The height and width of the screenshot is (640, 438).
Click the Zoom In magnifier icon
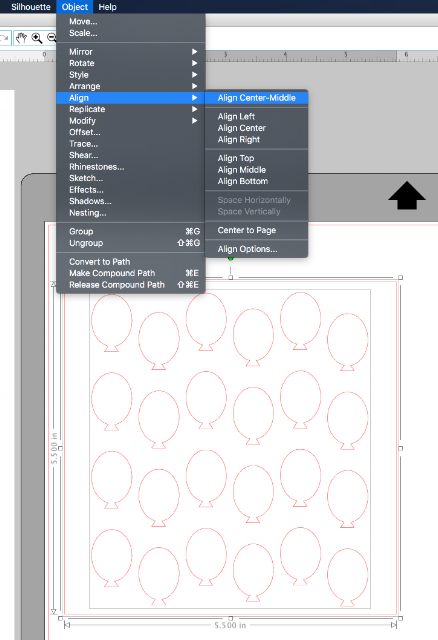click(x=37, y=38)
